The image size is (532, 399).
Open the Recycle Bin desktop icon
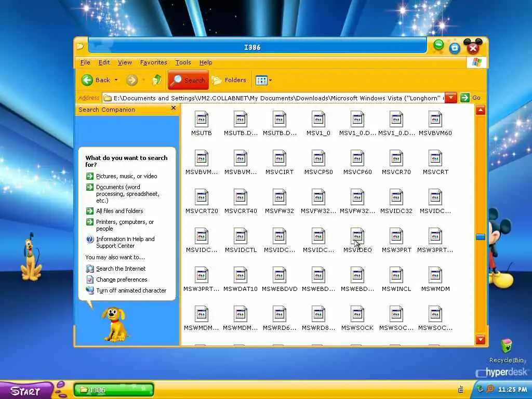tap(506, 351)
